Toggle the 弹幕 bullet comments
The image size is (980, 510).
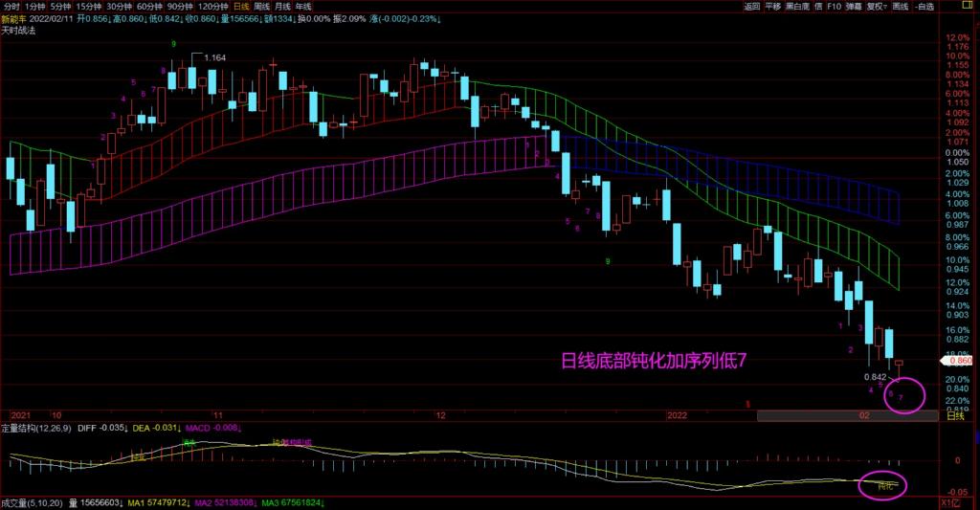pyautogui.click(x=854, y=7)
